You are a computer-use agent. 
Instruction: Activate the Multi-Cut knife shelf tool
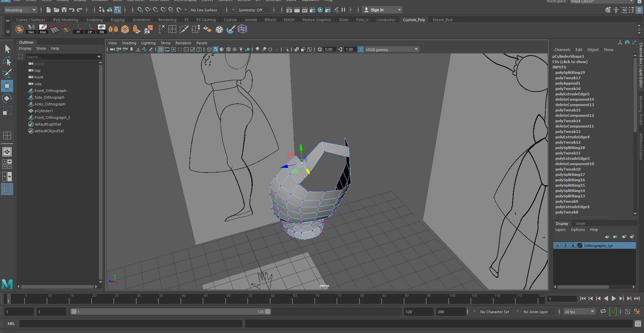[x=184, y=29]
